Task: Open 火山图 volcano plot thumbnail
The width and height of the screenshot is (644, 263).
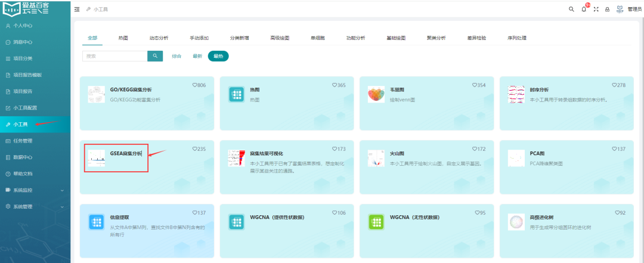Action: click(376, 158)
